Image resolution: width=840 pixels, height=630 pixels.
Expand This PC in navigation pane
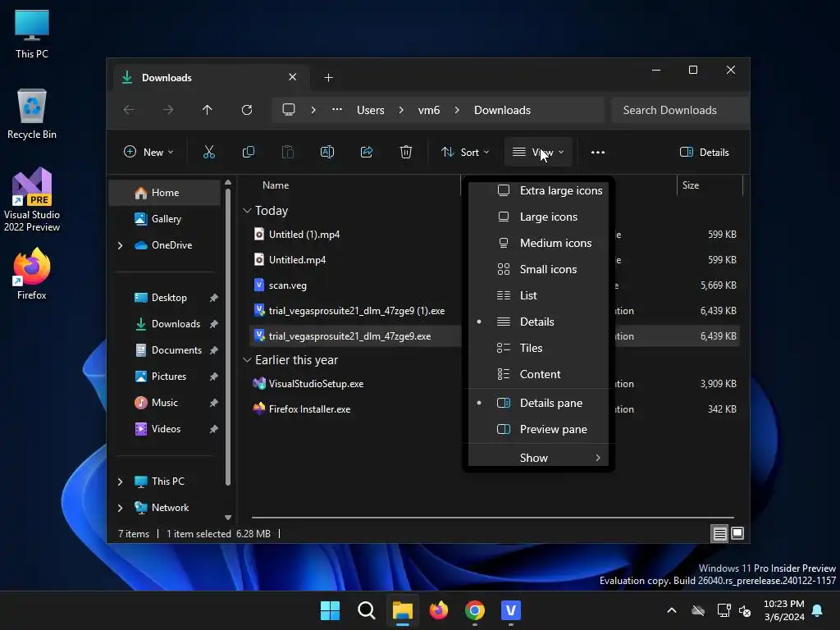pyautogui.click(x=120, y=482)
